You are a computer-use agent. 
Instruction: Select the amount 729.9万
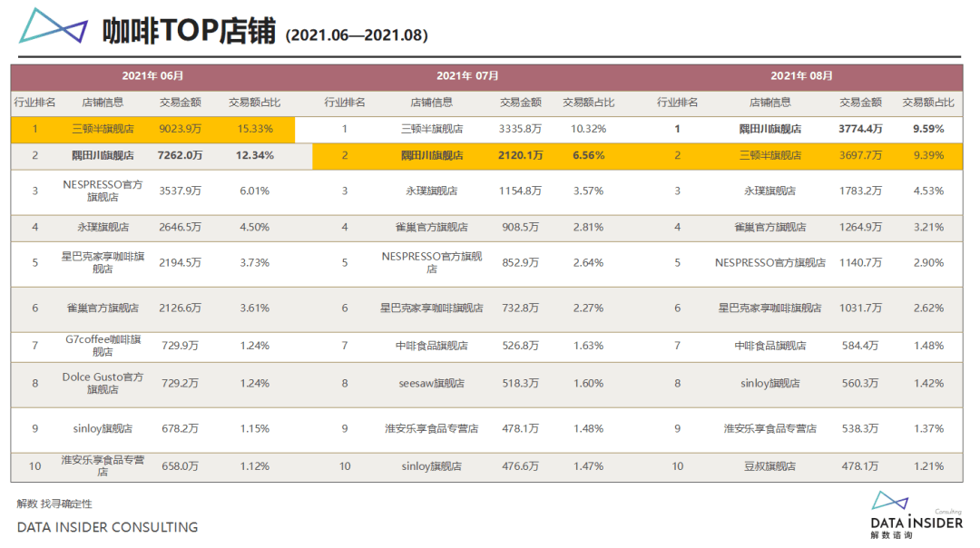tap(180, 346)
